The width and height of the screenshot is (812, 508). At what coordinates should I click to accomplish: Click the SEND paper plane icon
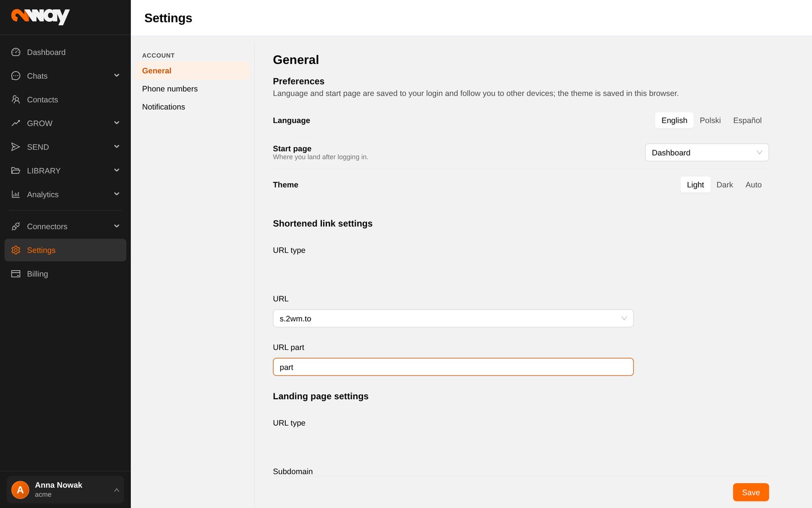pos(16,147)
